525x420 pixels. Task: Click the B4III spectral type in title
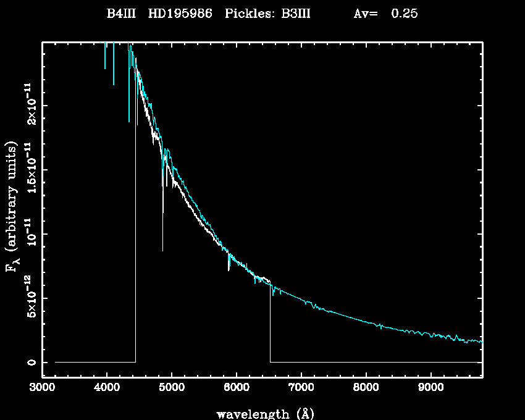[124, 14]
